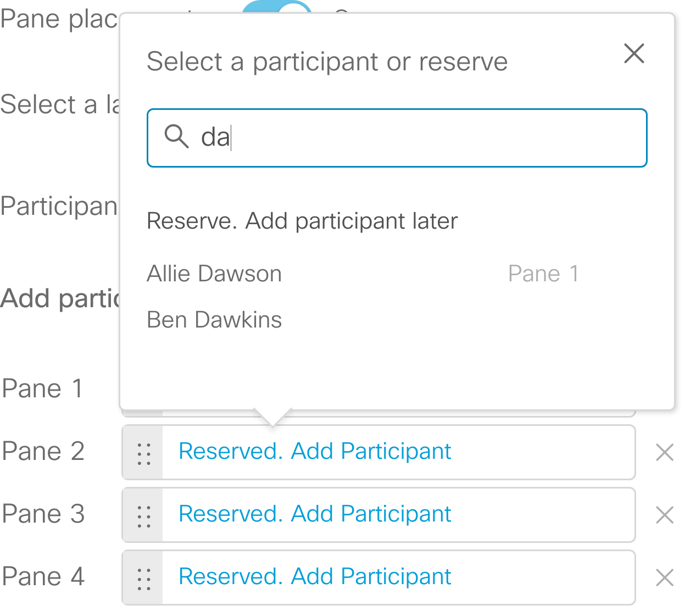Click the drag handle for Pane 3
The image size is (685, 616).
tap(142, 515)
